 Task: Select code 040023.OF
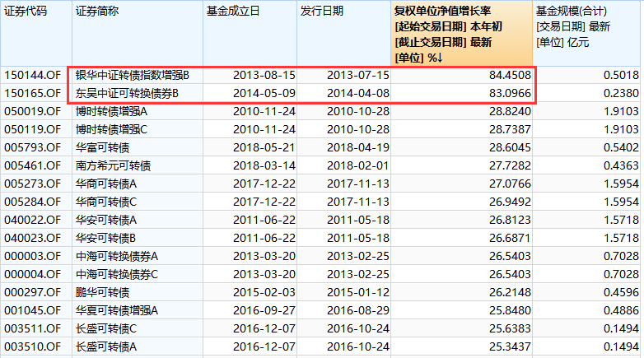click(32, 238)
